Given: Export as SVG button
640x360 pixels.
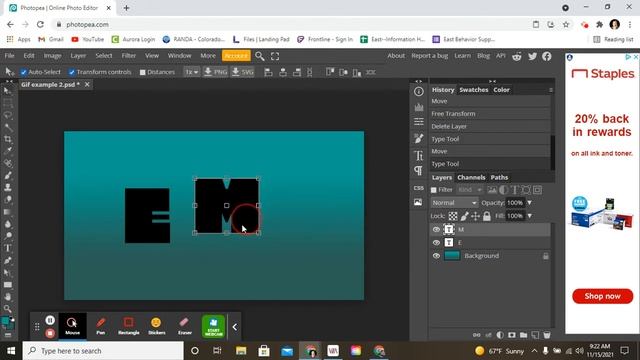Looking at the screenshot, I should pos(242,72).
